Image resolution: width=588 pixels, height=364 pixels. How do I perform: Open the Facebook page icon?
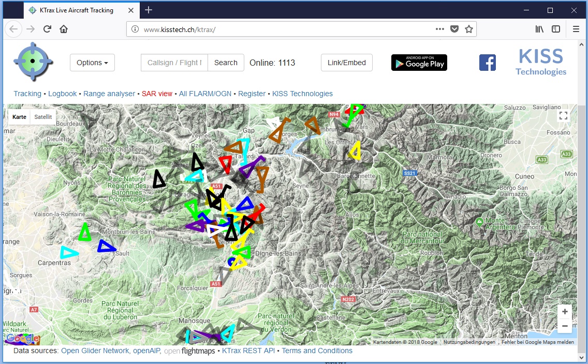pos(487,63)
